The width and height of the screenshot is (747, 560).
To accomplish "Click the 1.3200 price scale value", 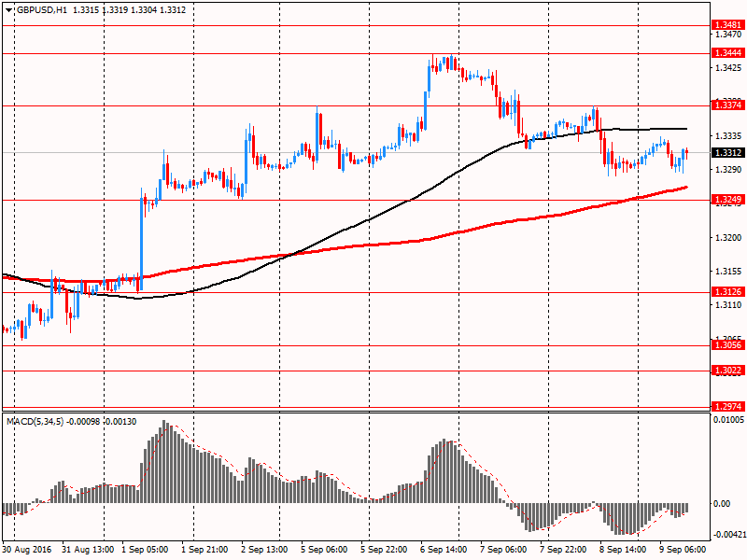I will 729,238.
